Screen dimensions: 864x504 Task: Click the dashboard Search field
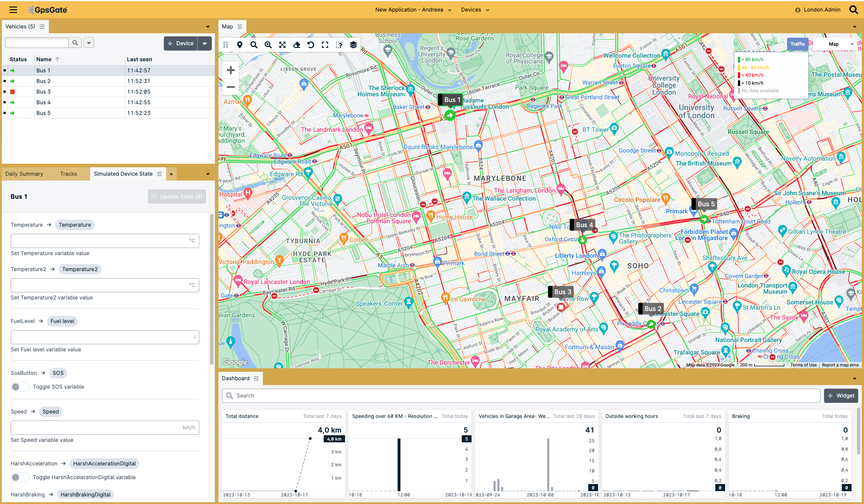click(x=521, y=396)
